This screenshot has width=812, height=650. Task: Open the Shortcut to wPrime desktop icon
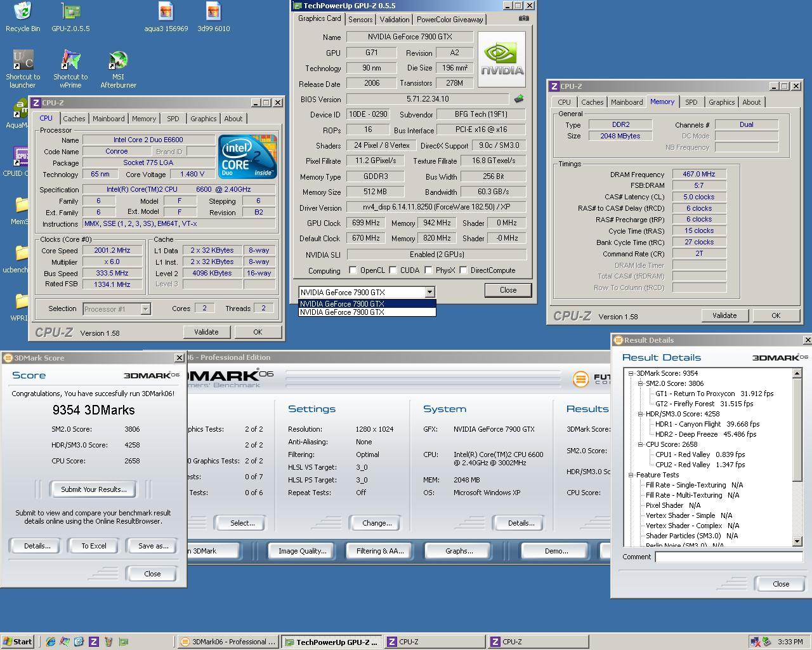tap(70, 69)
